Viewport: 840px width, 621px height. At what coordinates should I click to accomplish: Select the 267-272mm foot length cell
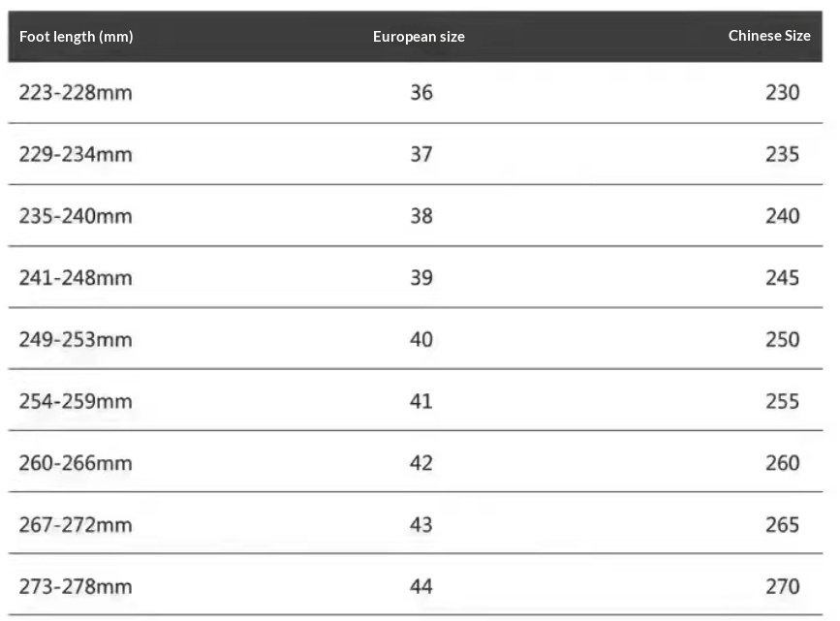(x=76, y=525)
